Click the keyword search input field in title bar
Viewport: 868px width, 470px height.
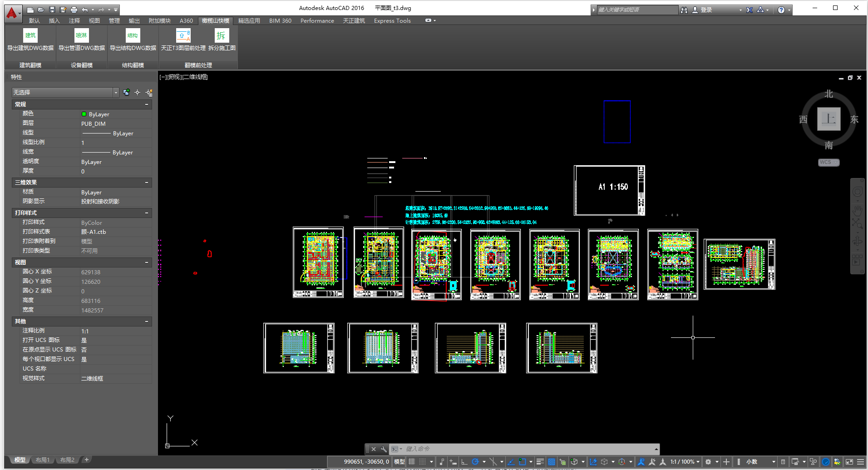tap(637, 10)
